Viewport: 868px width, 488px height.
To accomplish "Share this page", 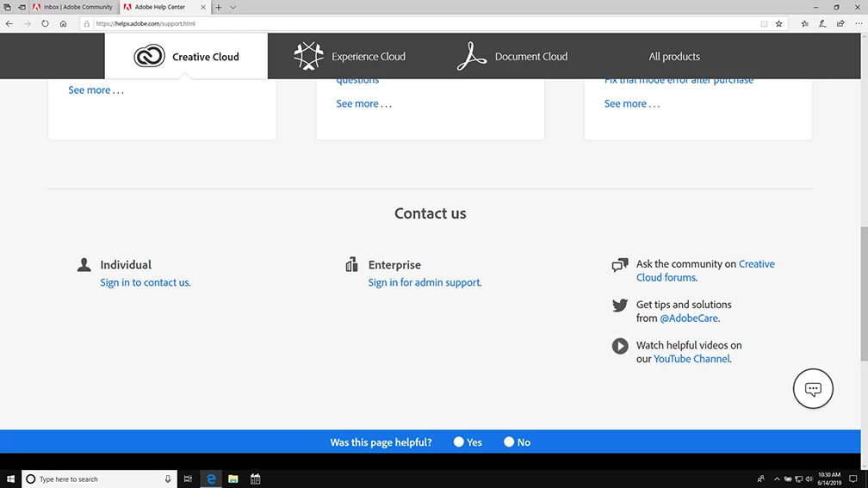I will pyautogui.click(x=840, y=24).
